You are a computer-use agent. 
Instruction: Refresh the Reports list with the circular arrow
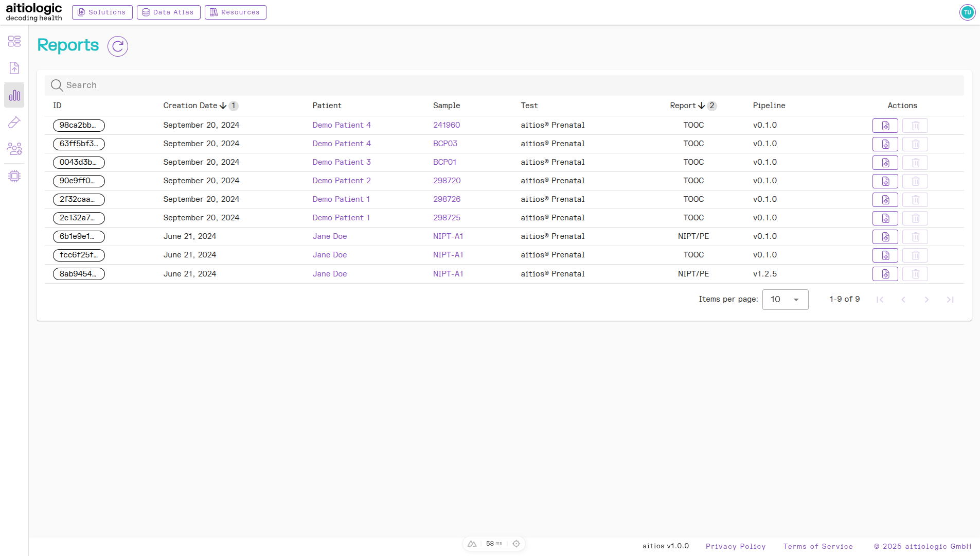pyautogui.click(x=117, y=46)
